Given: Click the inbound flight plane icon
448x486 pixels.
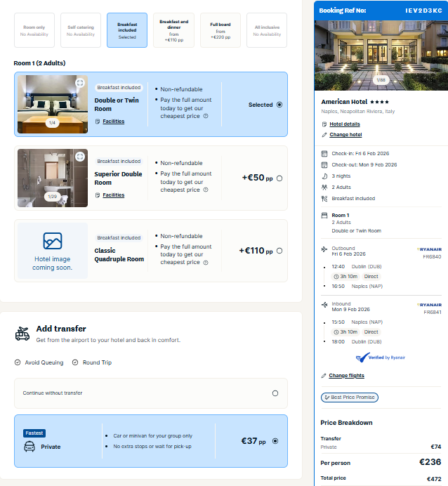Looking at the screenshot, I should [324, 305].
